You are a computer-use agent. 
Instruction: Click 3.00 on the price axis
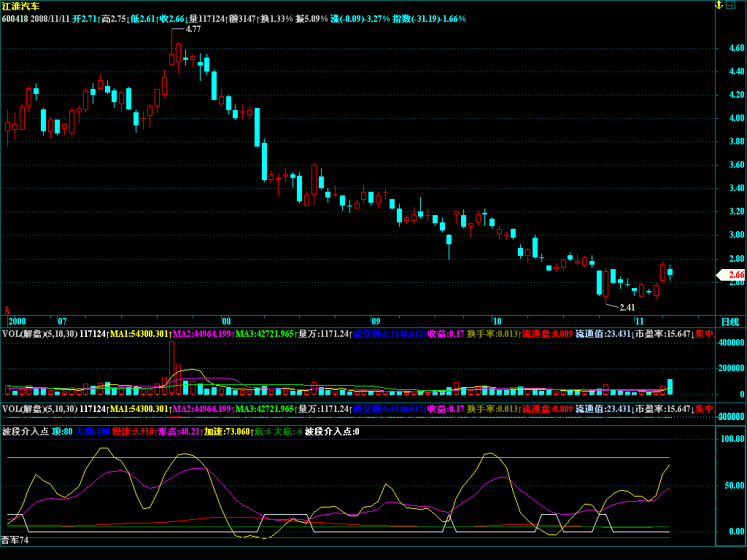(x=737, y=235)
